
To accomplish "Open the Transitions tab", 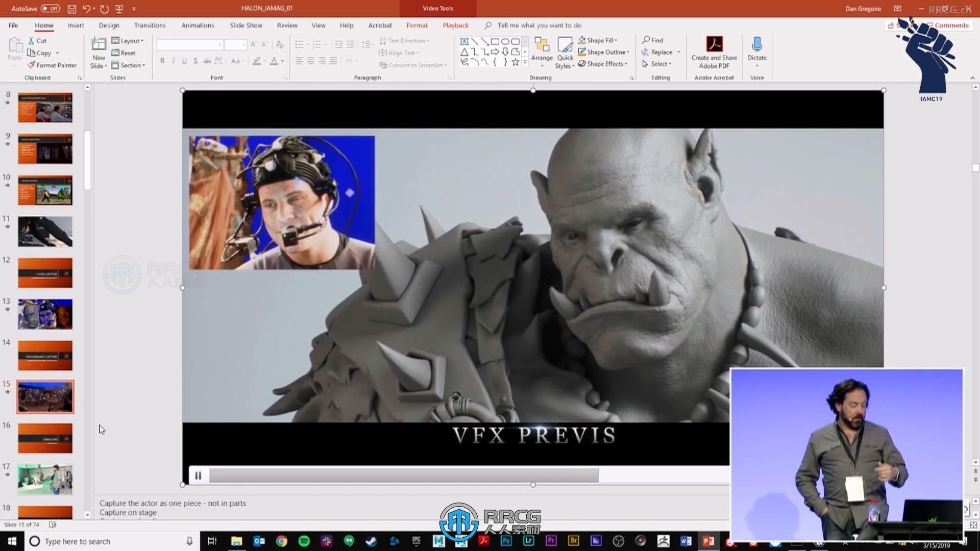I will pos(150,25).
